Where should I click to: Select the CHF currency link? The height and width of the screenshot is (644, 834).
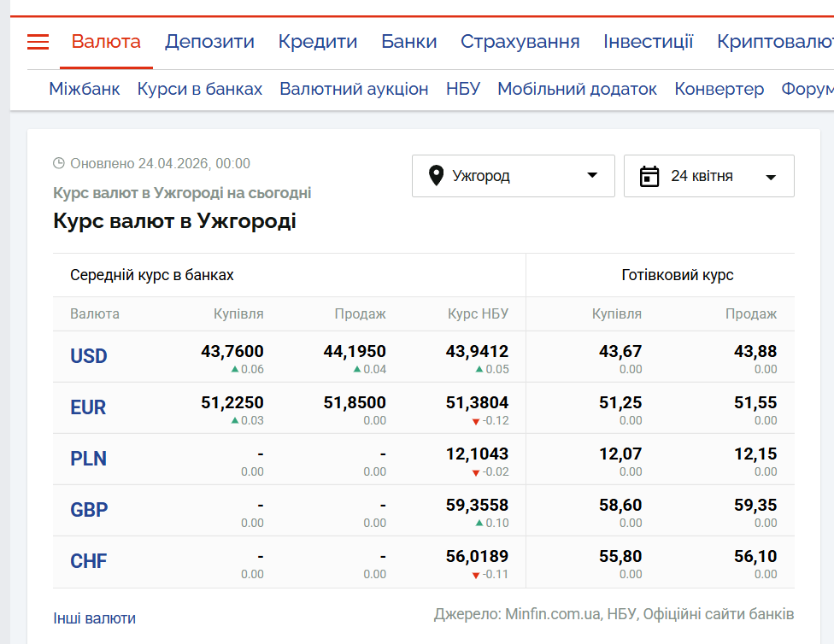coord(89,561)
